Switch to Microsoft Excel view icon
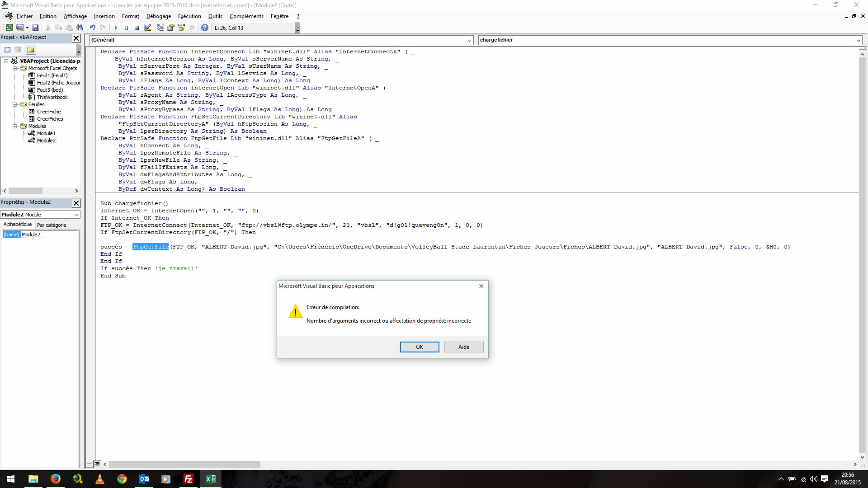868x488 pixels. tap(9, 28)
